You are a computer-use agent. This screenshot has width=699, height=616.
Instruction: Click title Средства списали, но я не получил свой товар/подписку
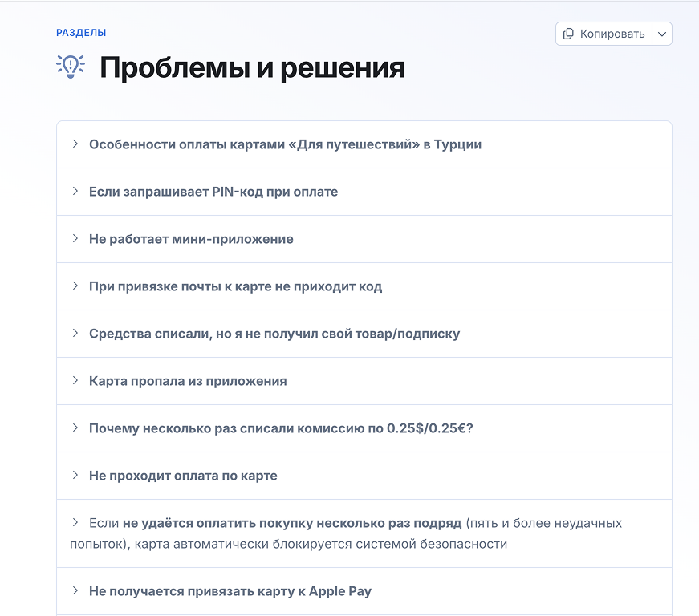[x=274, y=334]
